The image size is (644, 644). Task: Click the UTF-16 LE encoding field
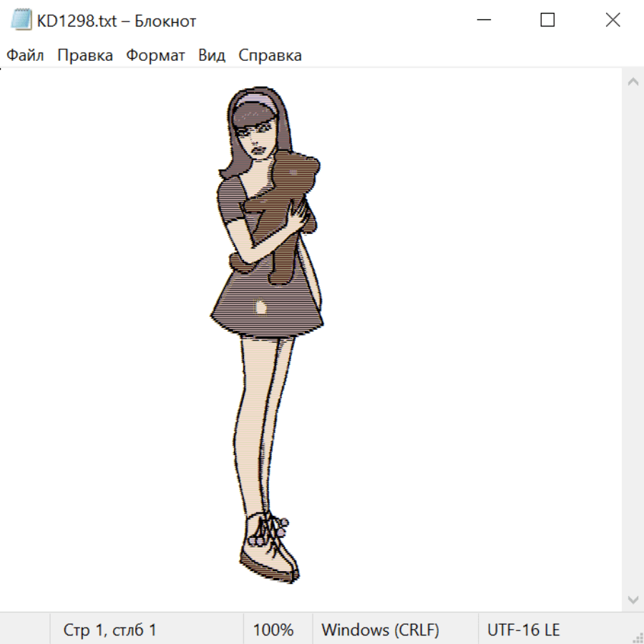[523, 630]
